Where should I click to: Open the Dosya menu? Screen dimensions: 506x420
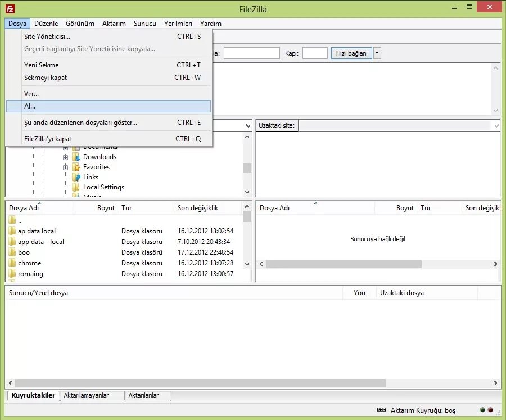coord(17,24)
